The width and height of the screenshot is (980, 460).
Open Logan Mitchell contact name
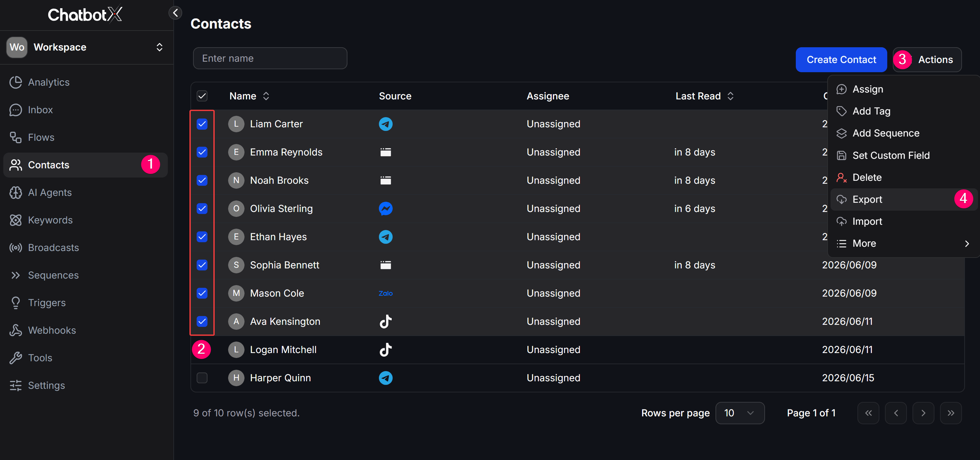point(283,349)
